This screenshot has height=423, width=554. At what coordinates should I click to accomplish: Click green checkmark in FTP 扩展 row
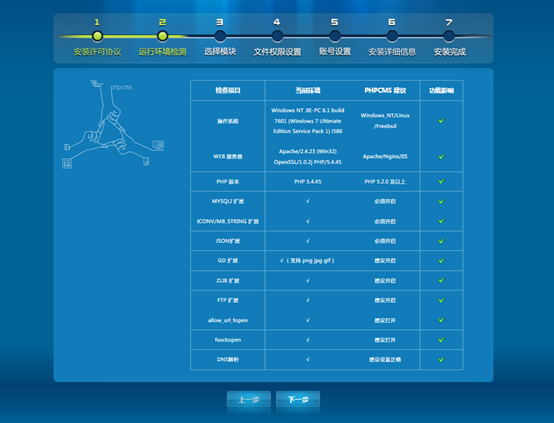(441, 300)
